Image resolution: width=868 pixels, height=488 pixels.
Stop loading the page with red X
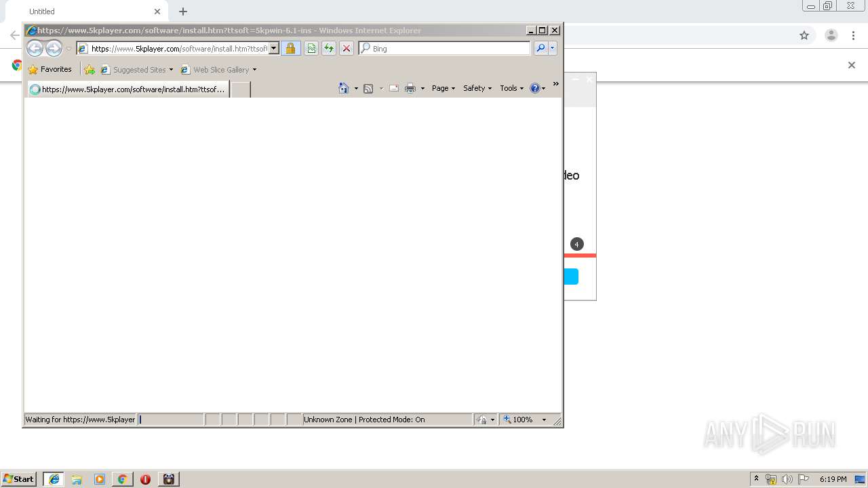click(346, 48)
